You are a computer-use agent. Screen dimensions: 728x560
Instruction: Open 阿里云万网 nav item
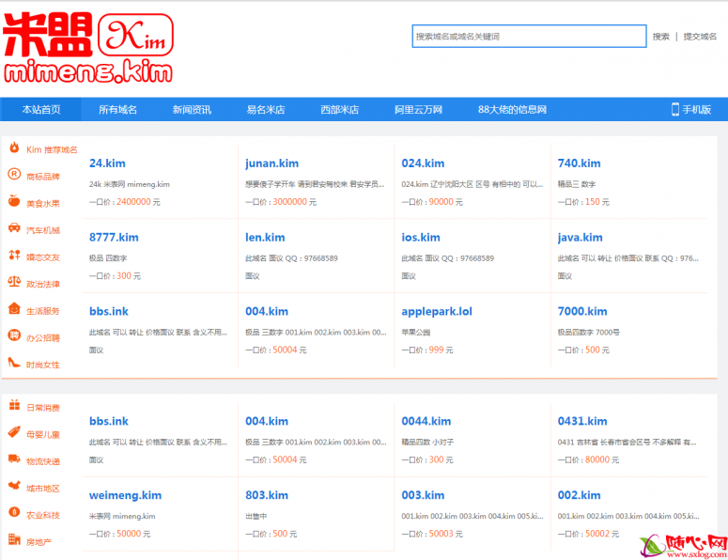pyautogui.click(x=418, y=110)
